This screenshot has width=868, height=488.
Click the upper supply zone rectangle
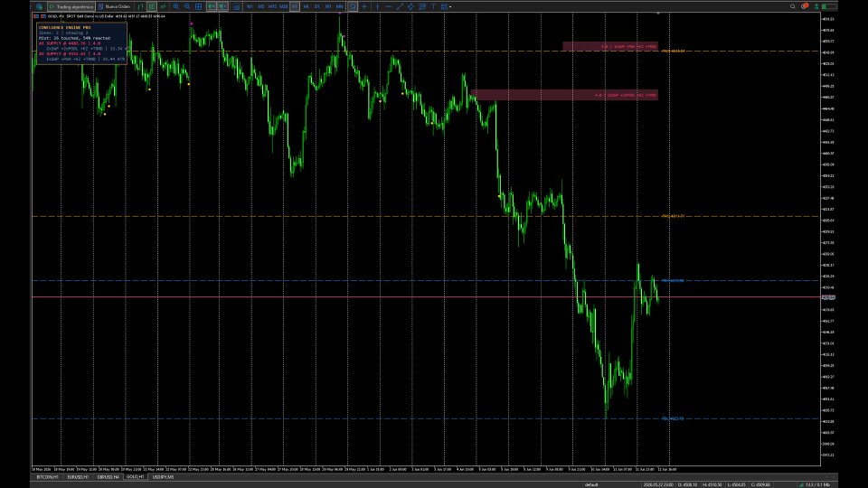[x=610, y=46]
